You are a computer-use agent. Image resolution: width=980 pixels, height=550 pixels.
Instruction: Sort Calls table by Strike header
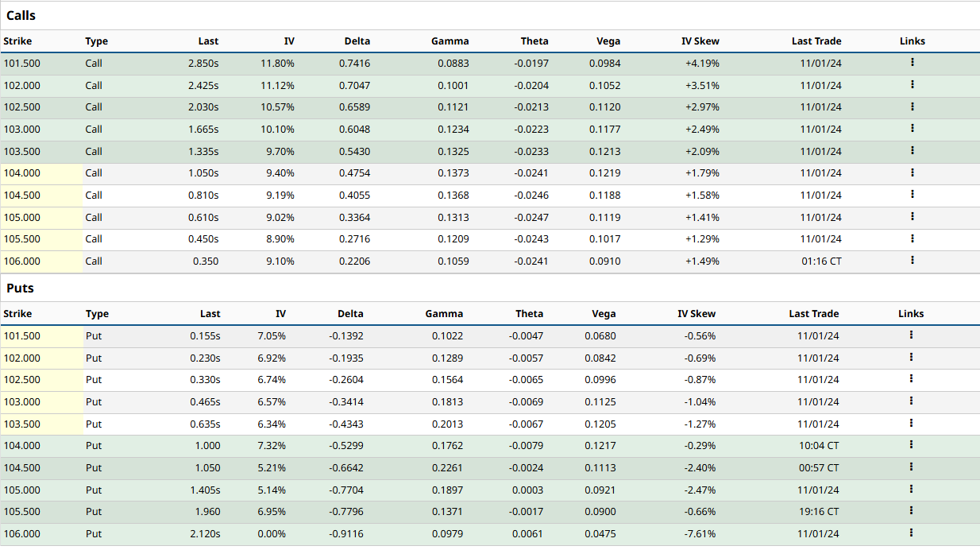point(17,41)
